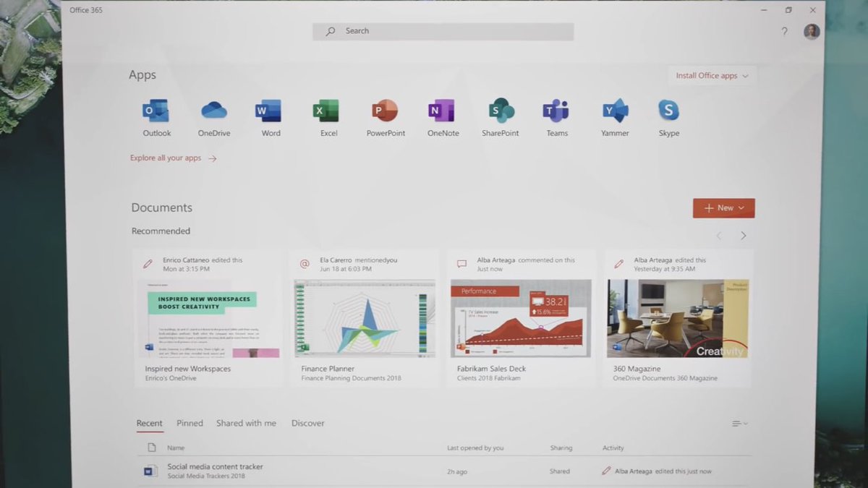
Task: Open Social media content tracker file
Action: 215,467
